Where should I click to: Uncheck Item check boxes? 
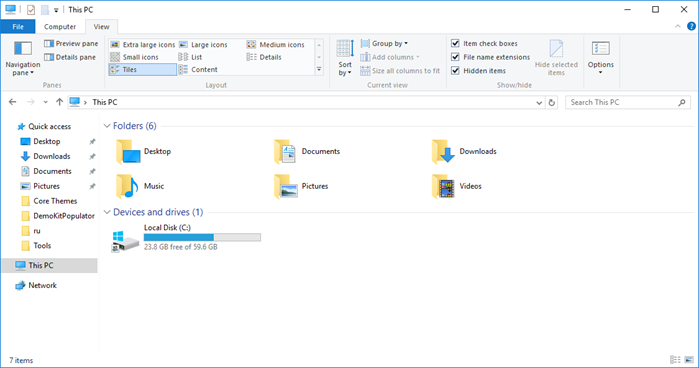455,43
